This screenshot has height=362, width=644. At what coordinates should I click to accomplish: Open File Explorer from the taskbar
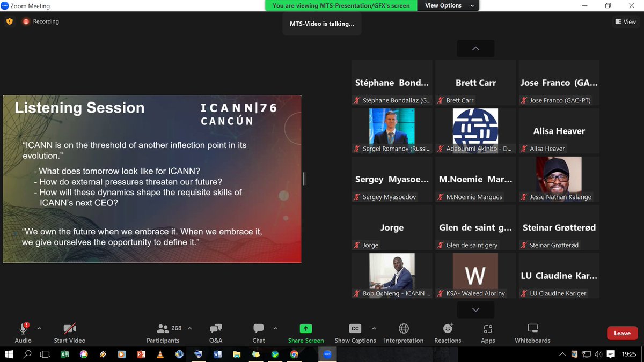point(237,354)
